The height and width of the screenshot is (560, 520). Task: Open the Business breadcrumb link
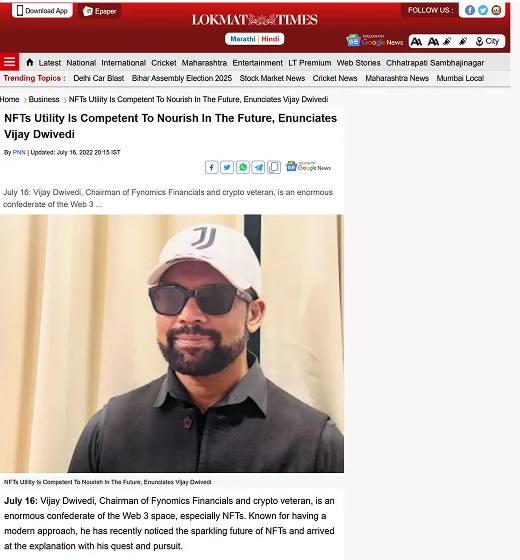point(44,99)
